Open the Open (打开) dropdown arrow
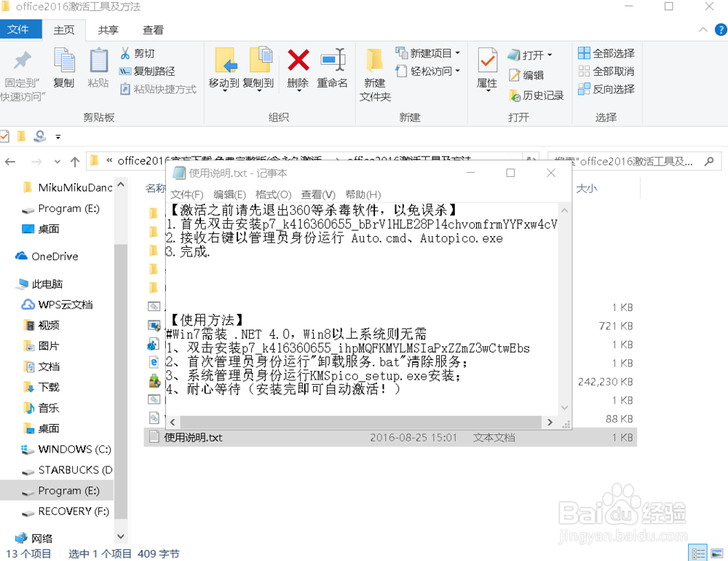728x561 pixels. tap(550, 55)
